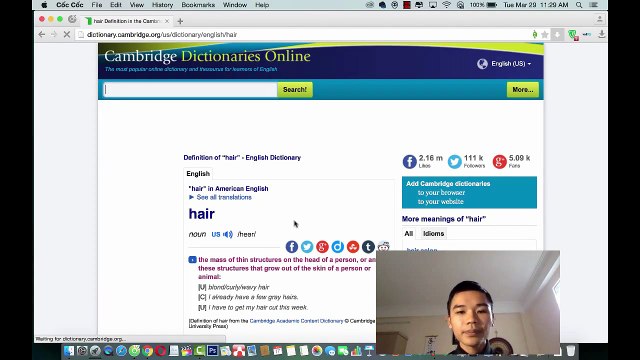Image resolution: width=640 pixels, height=360 pixels.
Task: Share the entry via the StumbleUpon icon
Action: tap(353, 247)
